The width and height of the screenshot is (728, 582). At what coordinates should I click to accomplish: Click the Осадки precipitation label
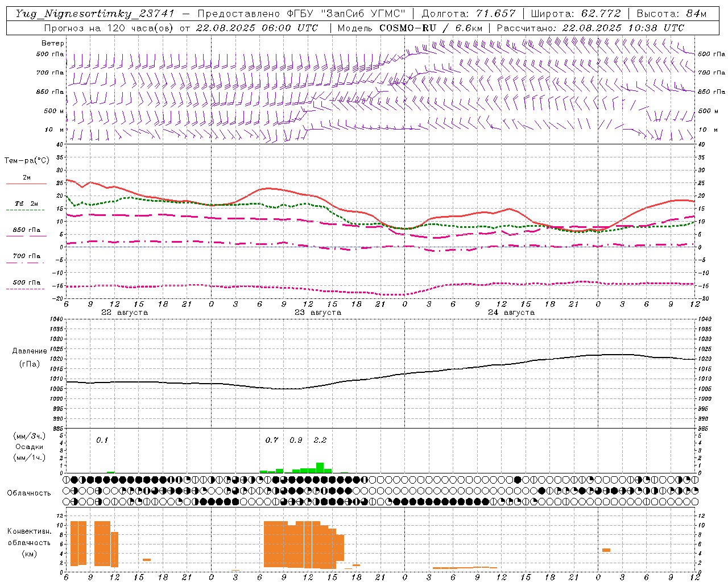[30, 447]
